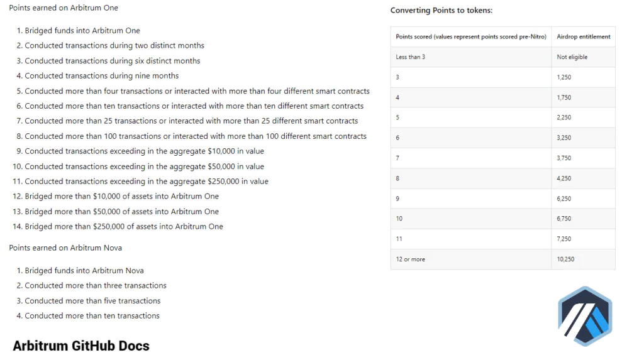Screen dimensions: 644x360
Task: Click the 'Points scored' table column header
Action: (470, 37)
